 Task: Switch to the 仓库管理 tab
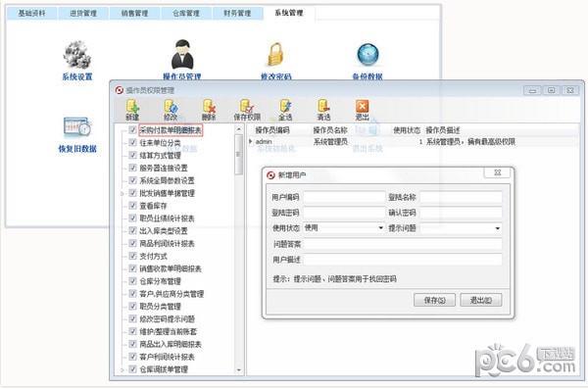pos(186,13)
